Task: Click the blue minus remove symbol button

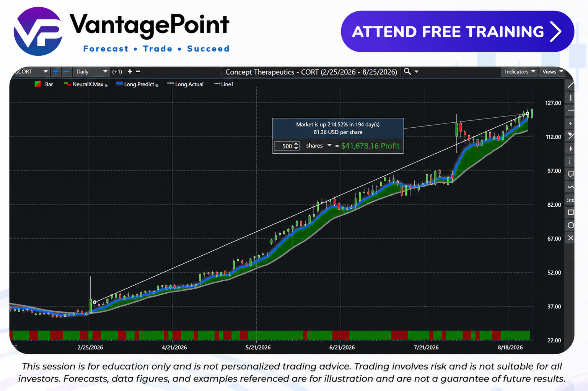Action: tap(66, 71)
